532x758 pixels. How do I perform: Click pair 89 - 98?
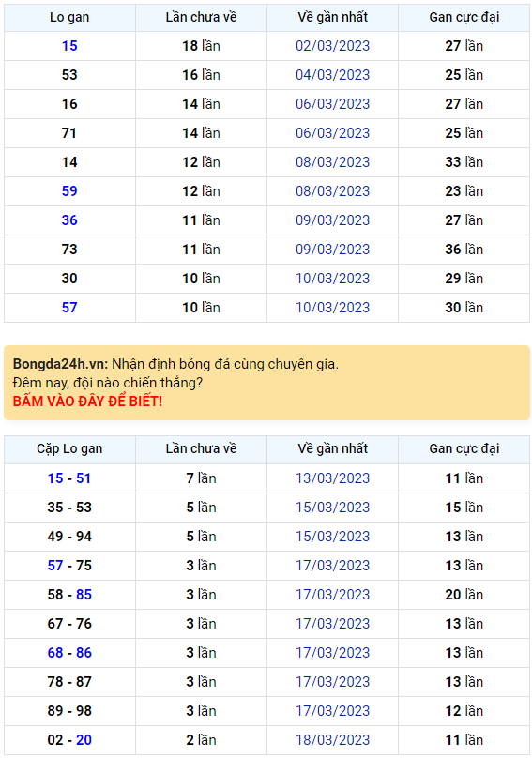[x=69, y=711]
